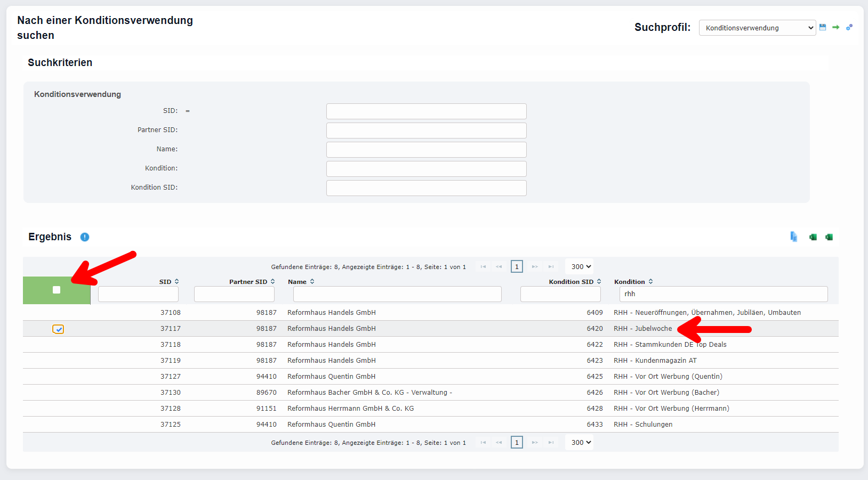868x480 pixels.
Task: Select row Reformhaus Bacher GmbH & Co. KG
Action: (369, 393)
